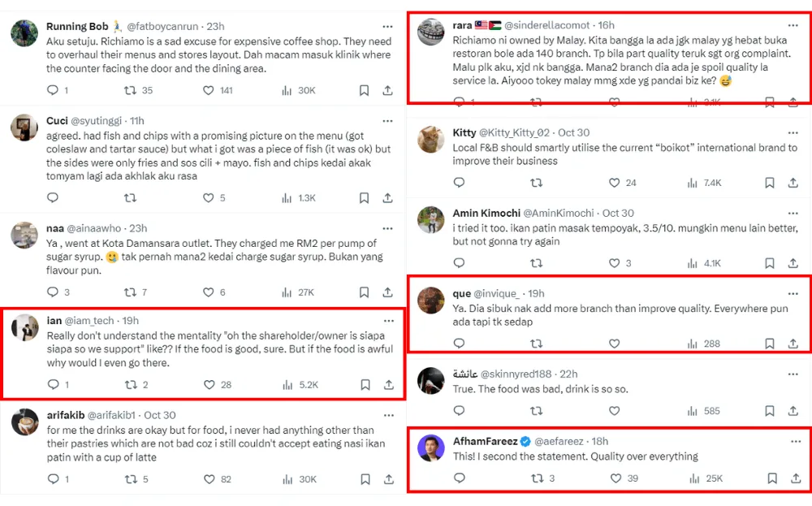Open naa's display name profile
This screenshot has width=812, height=506.
54,228
